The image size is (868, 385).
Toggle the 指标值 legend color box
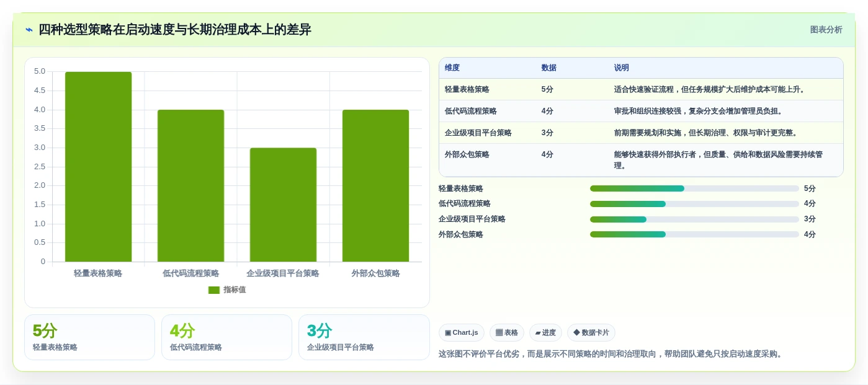click(x=214, y=290)
